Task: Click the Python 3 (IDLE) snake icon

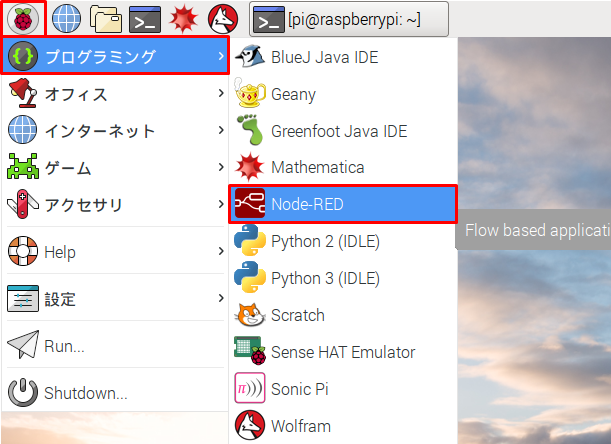Action: [250, 277]
